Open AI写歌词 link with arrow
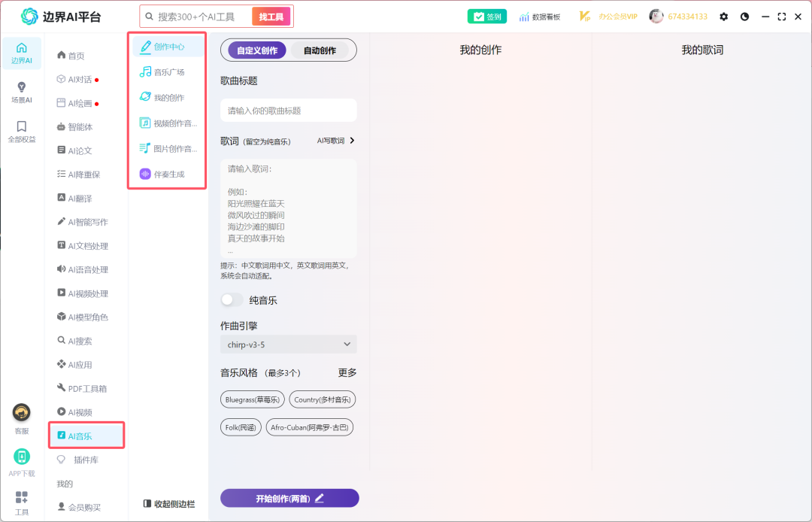812x522 pixels. click(336, 141)
